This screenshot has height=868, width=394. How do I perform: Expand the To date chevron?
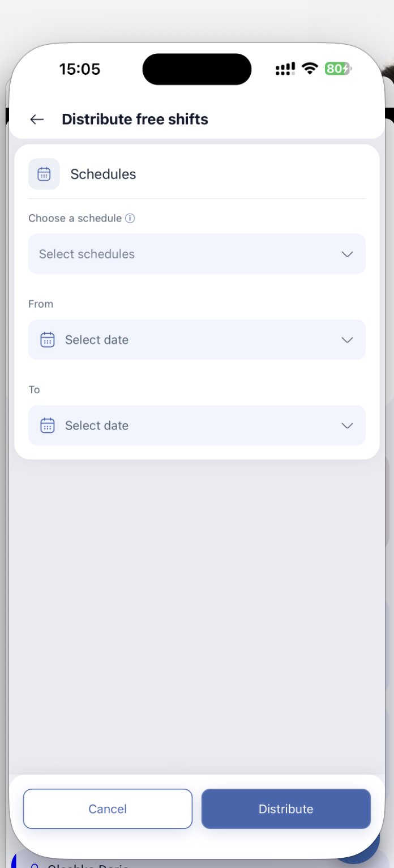pos(348,426)
